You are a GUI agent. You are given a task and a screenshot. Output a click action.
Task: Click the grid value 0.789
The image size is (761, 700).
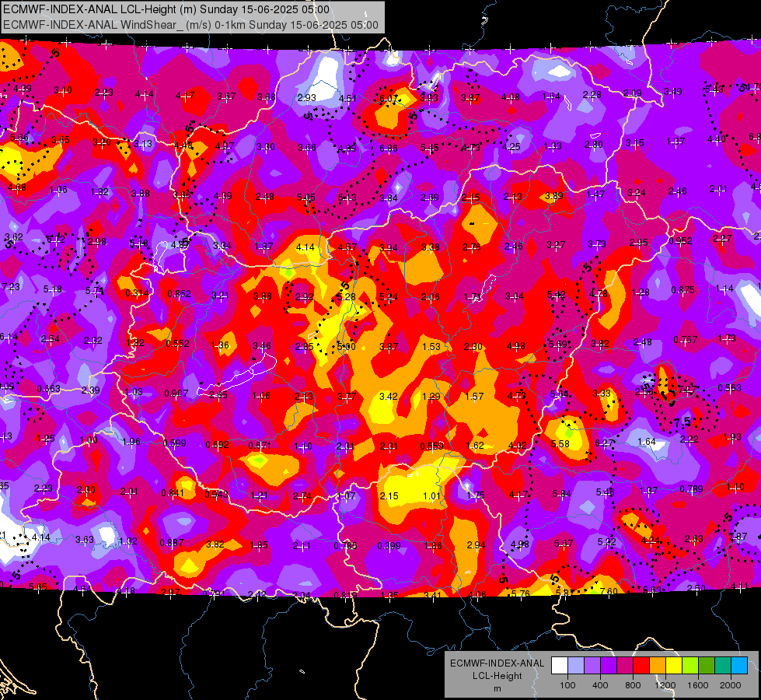[691, 488]
